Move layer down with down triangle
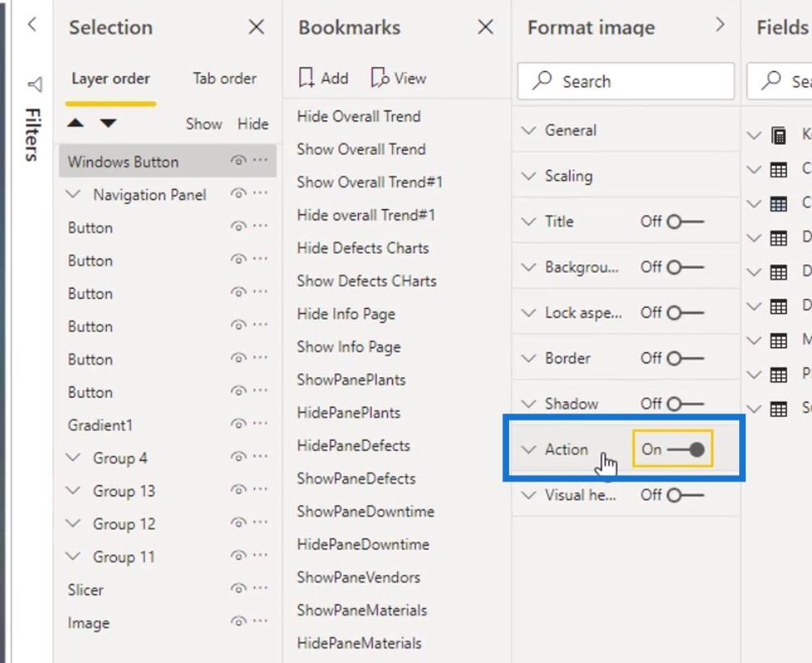Image resolution: width=812 pixels, height=663 pixels. [109, 122]
